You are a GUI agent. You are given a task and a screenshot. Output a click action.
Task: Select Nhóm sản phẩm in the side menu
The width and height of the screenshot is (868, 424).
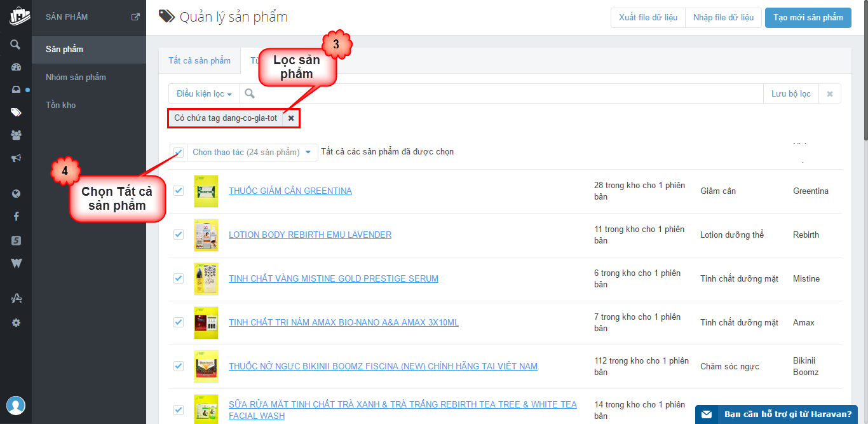click(x=89, y=77)
